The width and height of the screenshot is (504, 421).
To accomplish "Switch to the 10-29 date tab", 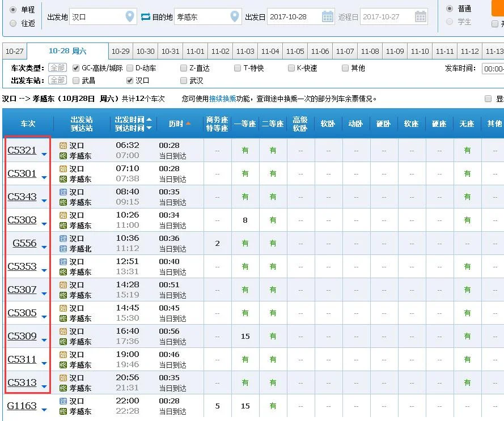I will click(x=120, y=51).
